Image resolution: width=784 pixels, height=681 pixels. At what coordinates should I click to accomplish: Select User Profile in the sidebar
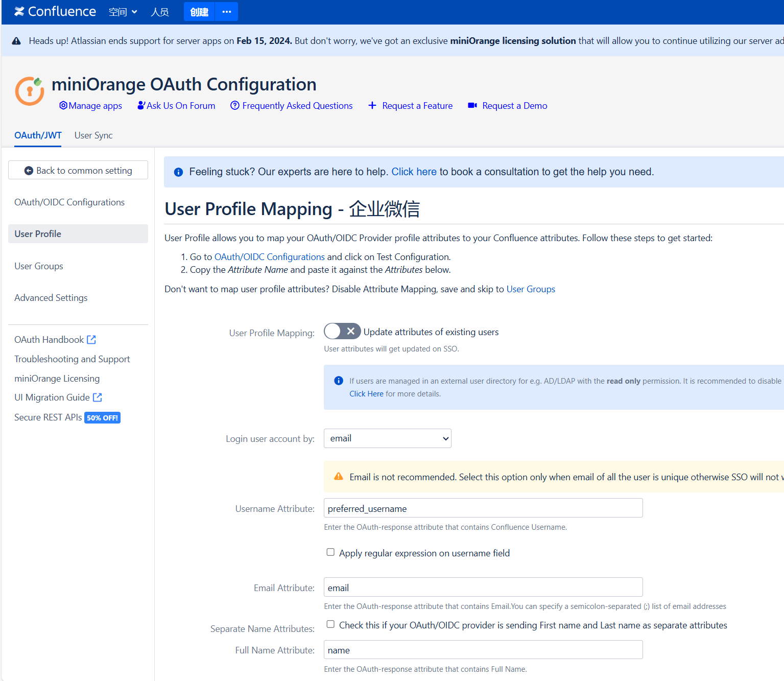(x=78, y=234)
